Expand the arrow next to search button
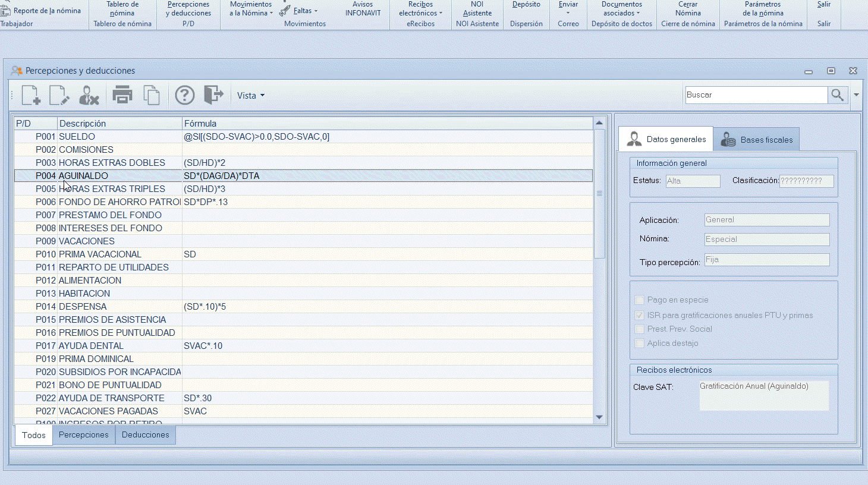The image size is (868, 485). 856,95
